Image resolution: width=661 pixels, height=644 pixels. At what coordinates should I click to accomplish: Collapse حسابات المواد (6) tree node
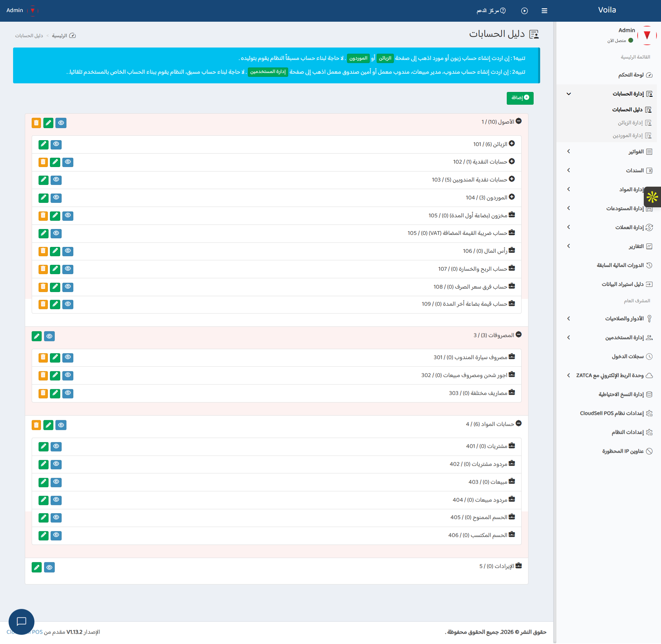518,423
